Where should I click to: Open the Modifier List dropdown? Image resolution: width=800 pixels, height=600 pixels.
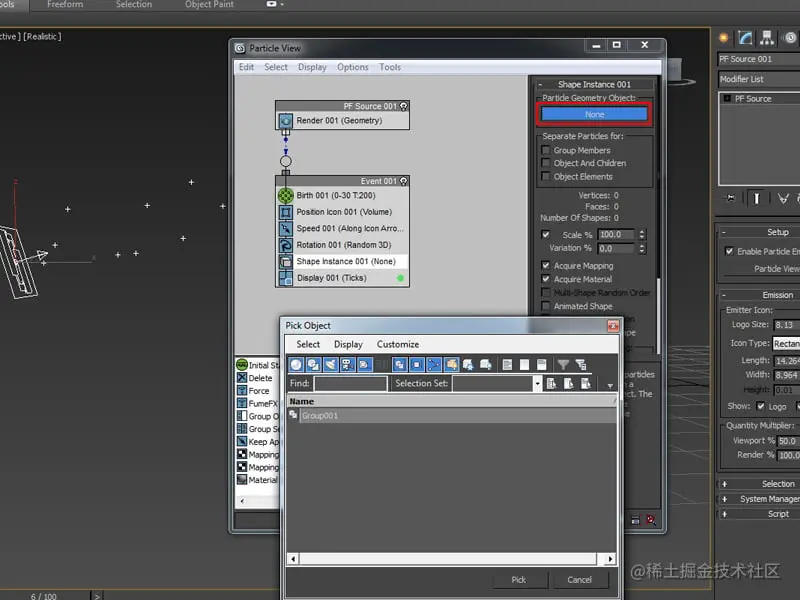759,79
